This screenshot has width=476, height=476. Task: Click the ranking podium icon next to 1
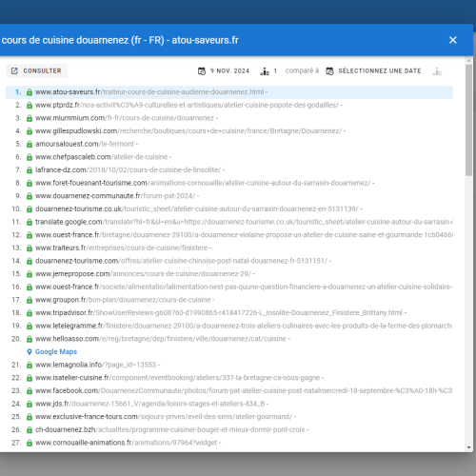pos(265,71)
